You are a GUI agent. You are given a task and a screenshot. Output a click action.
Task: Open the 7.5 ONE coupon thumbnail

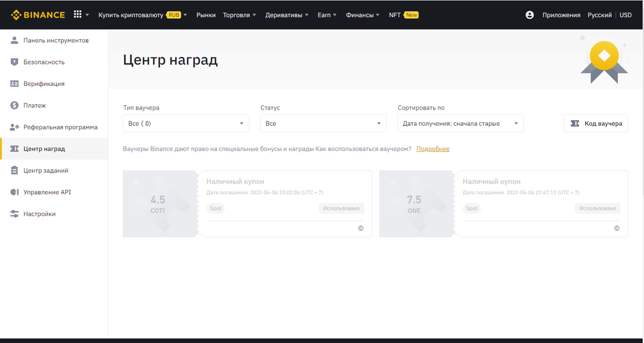coord(416,204)
